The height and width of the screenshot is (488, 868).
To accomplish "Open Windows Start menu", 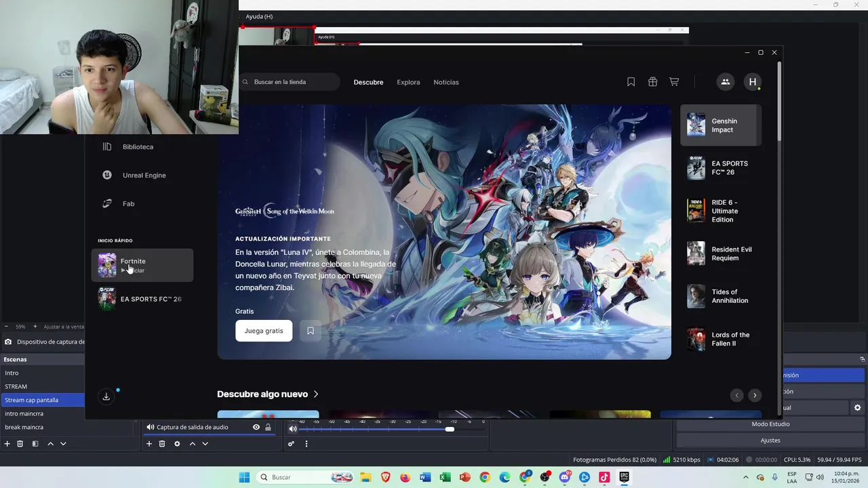I will click(244, 477).
